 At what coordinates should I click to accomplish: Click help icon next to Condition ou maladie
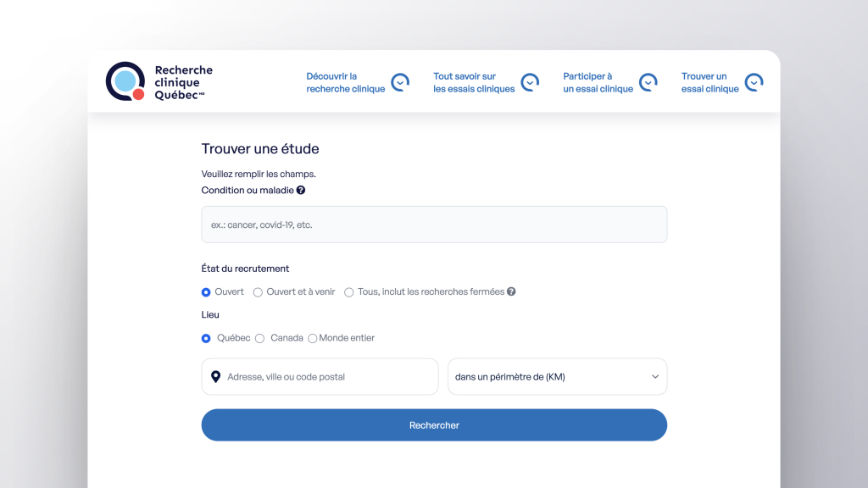click(301, 191)
